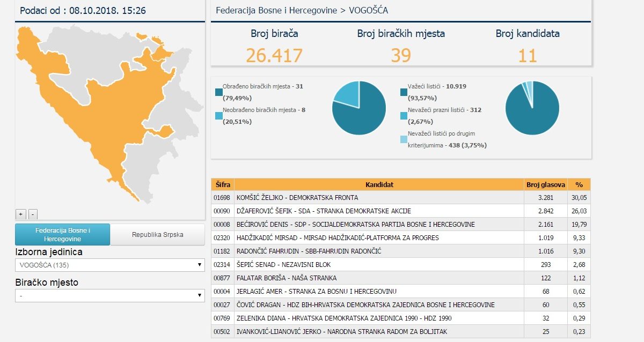Click percentage value 26,03
Image resolution: width=644 pixels, height=342 pixels.
[x=579, y=211]
